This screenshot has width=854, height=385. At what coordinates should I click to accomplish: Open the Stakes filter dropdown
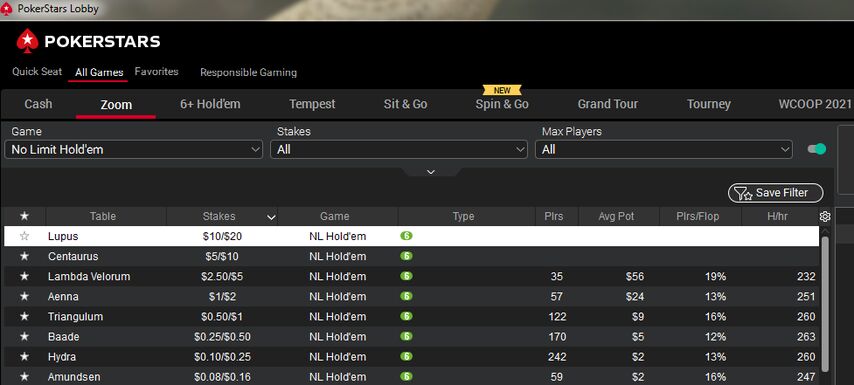tap(399, 149)
